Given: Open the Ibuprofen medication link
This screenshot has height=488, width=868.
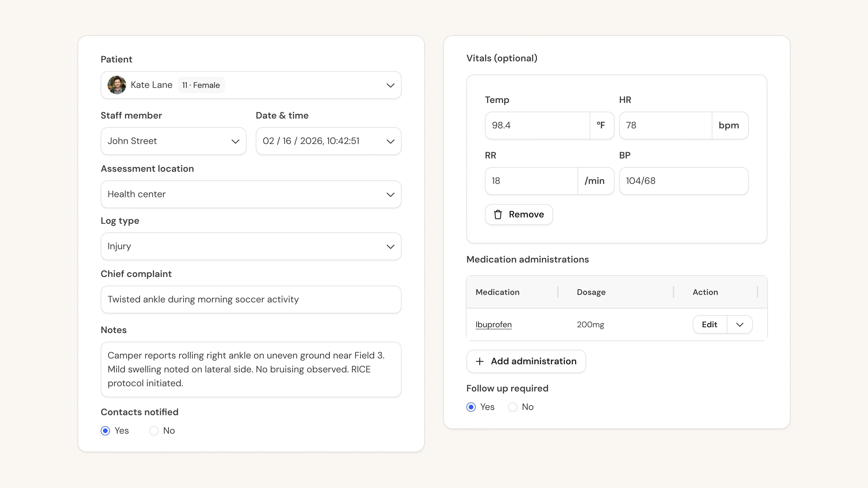Looking at the screenshot, I should (493, 325).
